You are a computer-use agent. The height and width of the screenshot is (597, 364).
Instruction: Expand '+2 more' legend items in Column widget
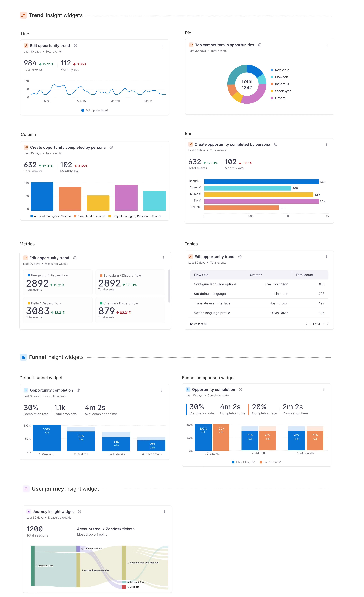coord(156,216)
